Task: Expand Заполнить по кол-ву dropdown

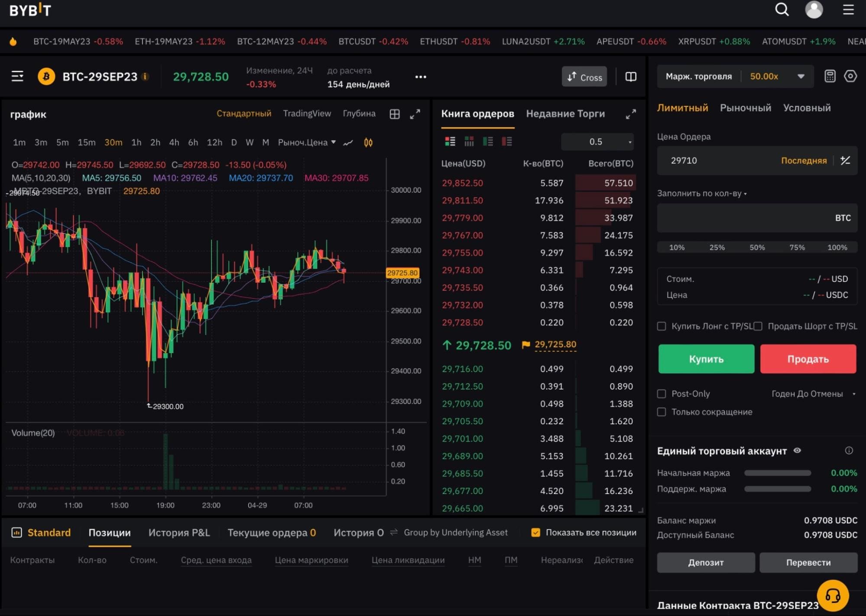Action: coord(702,194)
